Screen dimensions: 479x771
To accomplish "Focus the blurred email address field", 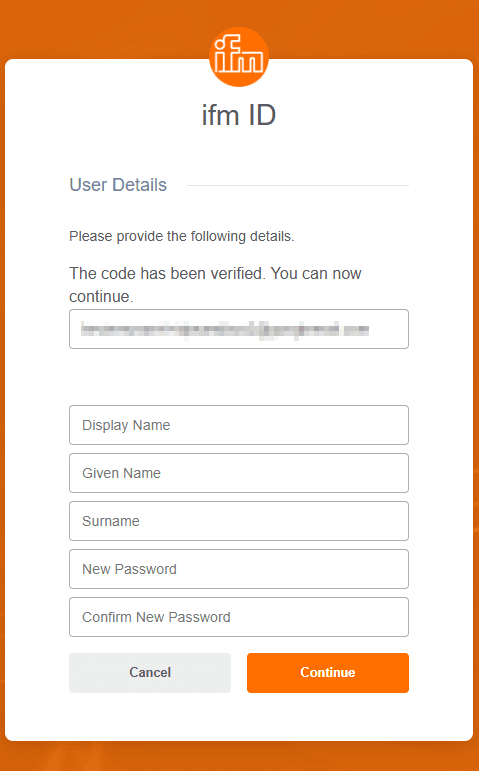I will click(239, 329).
